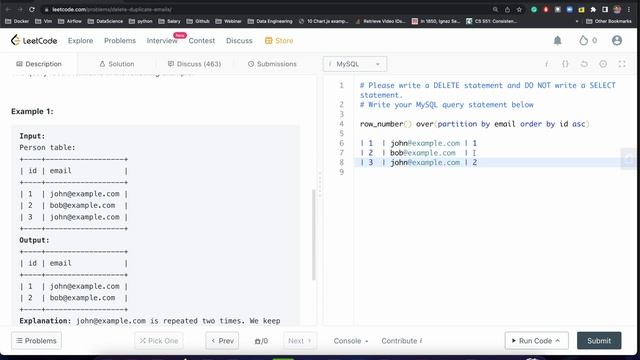The image size is (640, 360).
Task: Open the MySQL language dropdown
Action: click(355, 64)
